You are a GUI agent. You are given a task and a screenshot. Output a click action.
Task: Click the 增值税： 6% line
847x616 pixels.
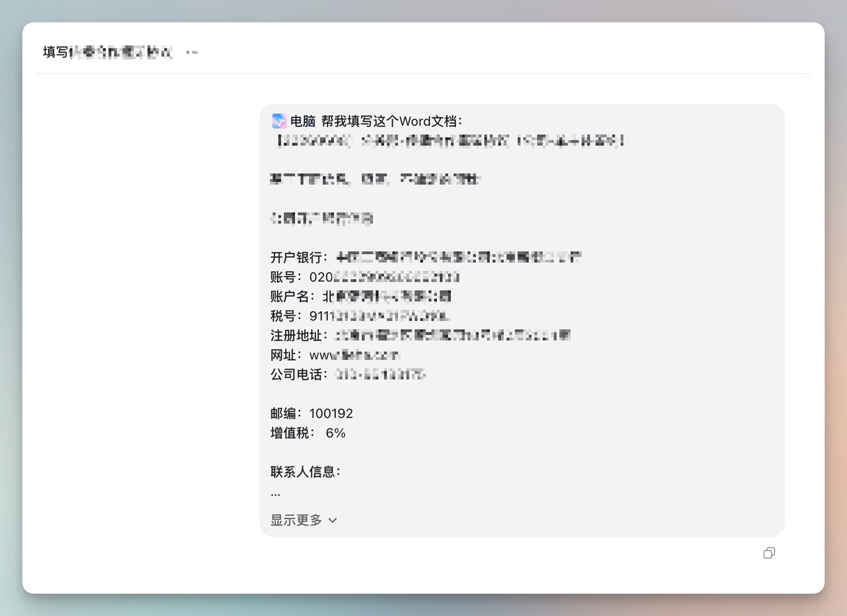click(x=308, y=433)
